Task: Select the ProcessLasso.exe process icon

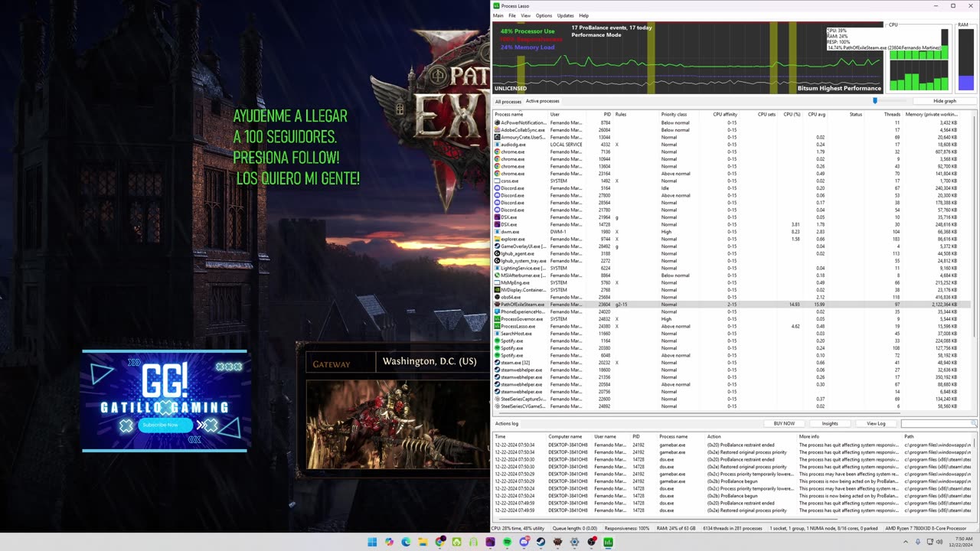Action: [498, 326]
